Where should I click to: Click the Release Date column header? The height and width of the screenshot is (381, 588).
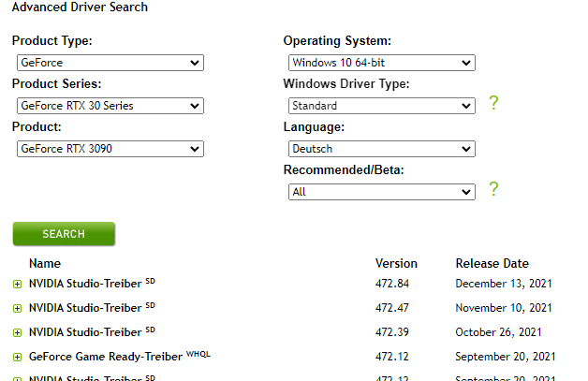coord(492,263)
